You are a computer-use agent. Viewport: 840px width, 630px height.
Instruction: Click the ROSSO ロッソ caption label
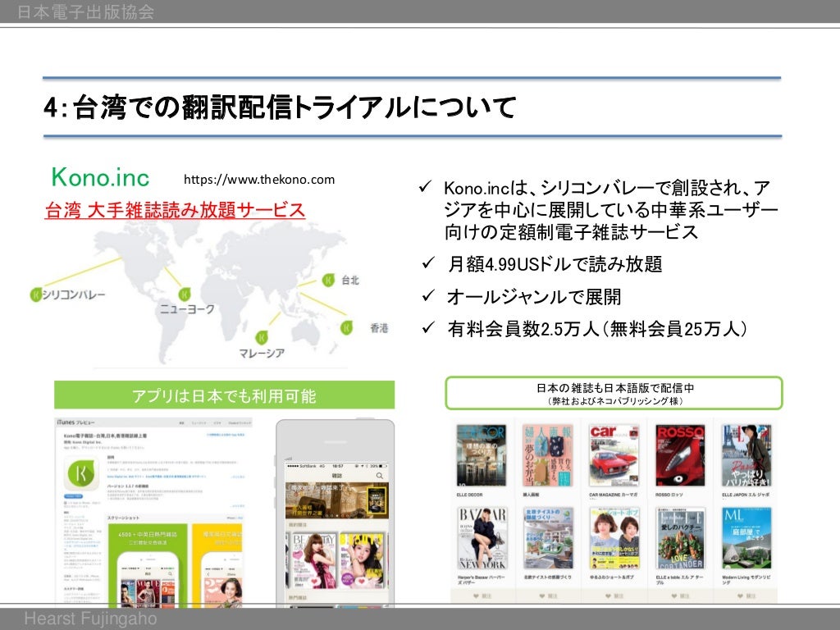coord(669,495)
